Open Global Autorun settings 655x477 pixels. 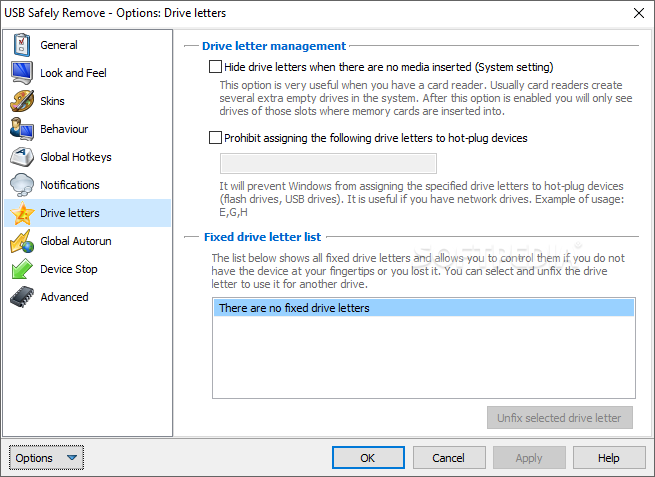(x=88, y=241)
